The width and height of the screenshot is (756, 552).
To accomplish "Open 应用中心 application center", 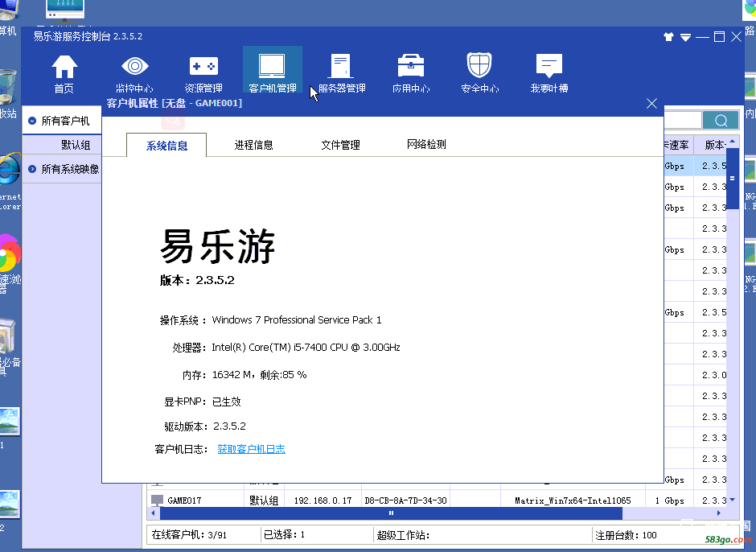I will pyautogui.click(x=411, y=72).
